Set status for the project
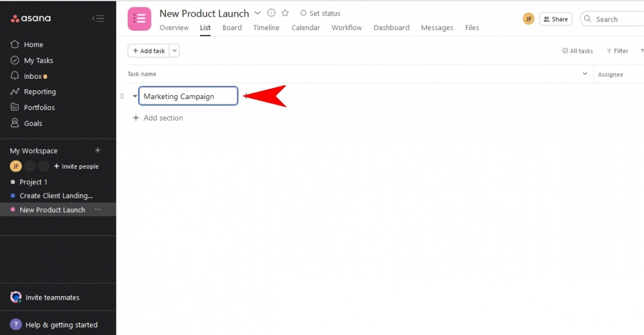This screenshot has height=335, width=644. [320, 13]
